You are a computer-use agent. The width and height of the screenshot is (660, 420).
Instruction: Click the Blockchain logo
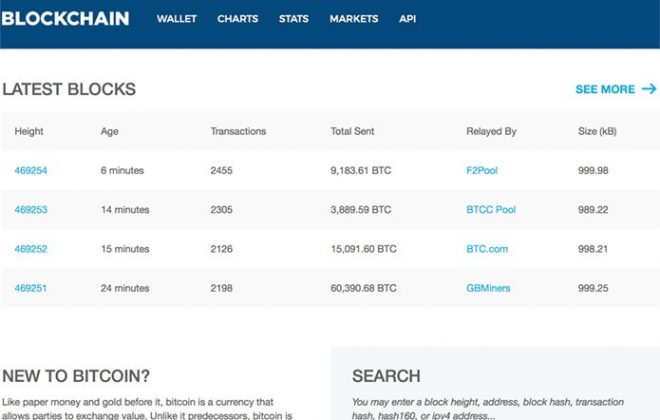tap(65, 18)
